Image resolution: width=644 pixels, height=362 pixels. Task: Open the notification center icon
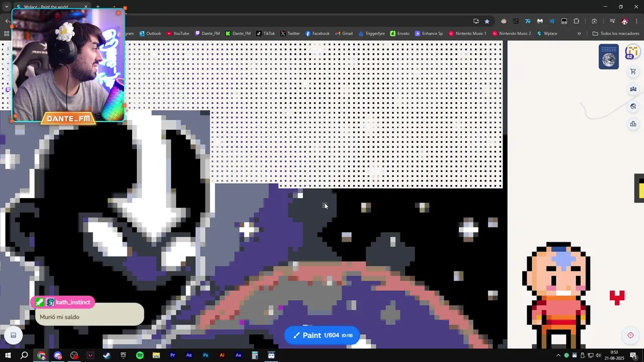click(633, 355)
